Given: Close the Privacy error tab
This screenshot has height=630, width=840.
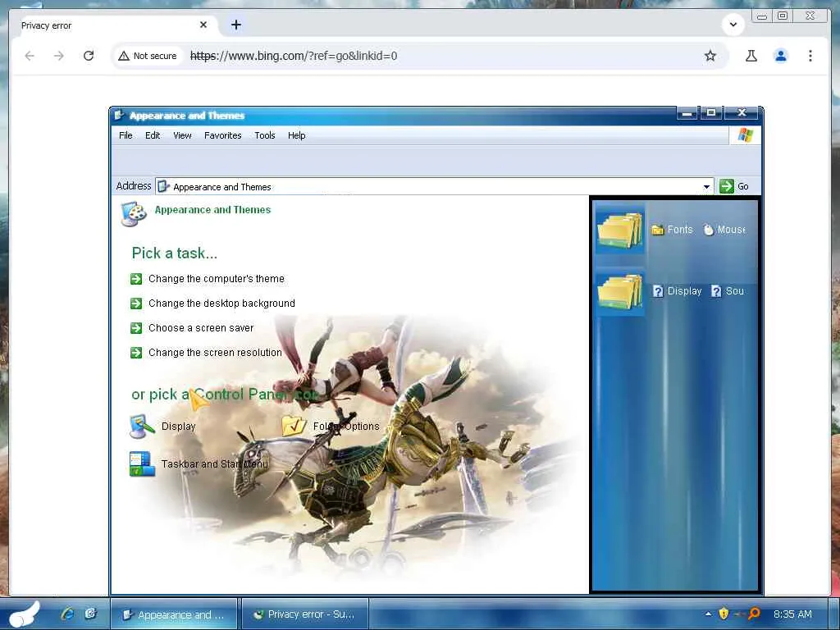Looking at the screenshot, I should click(203, 25).
